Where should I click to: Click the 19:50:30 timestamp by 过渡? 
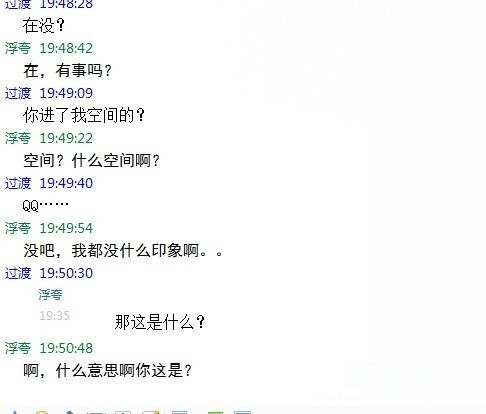coord(66,273)
